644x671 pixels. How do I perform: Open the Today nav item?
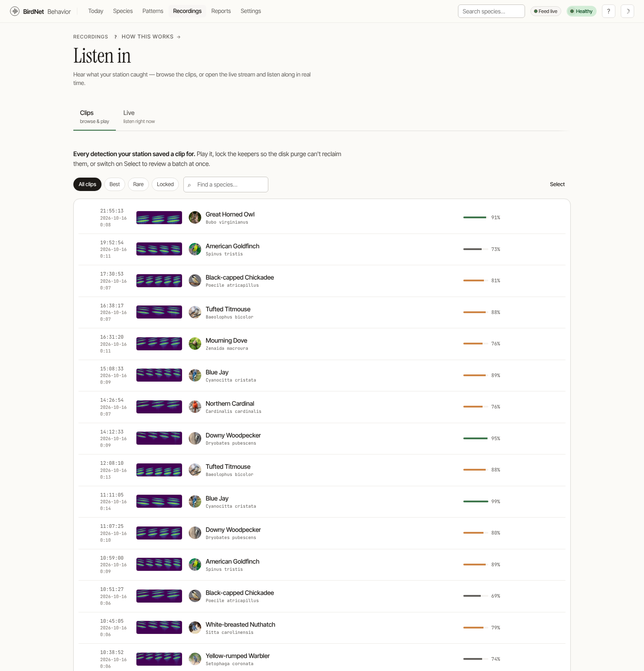(96, 11)
